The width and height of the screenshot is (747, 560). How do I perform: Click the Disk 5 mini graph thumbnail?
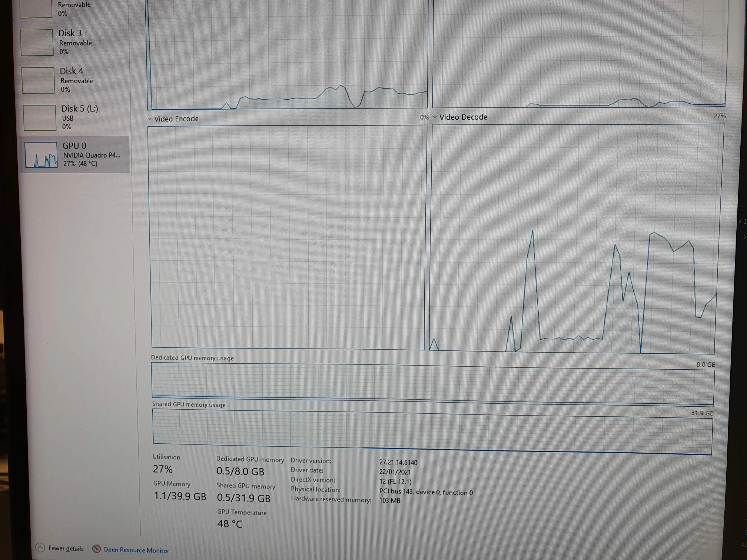tap(39, 118)
